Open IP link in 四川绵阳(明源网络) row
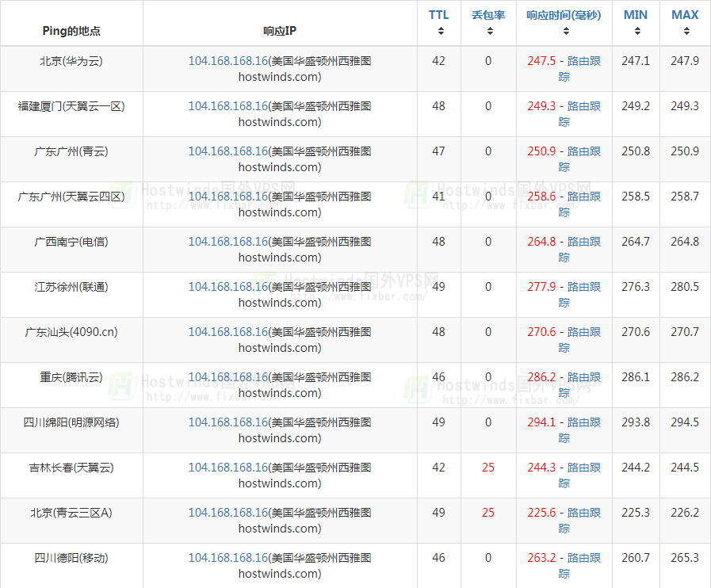This screenshot has height=588, width=711. click(x=228, y=422)
